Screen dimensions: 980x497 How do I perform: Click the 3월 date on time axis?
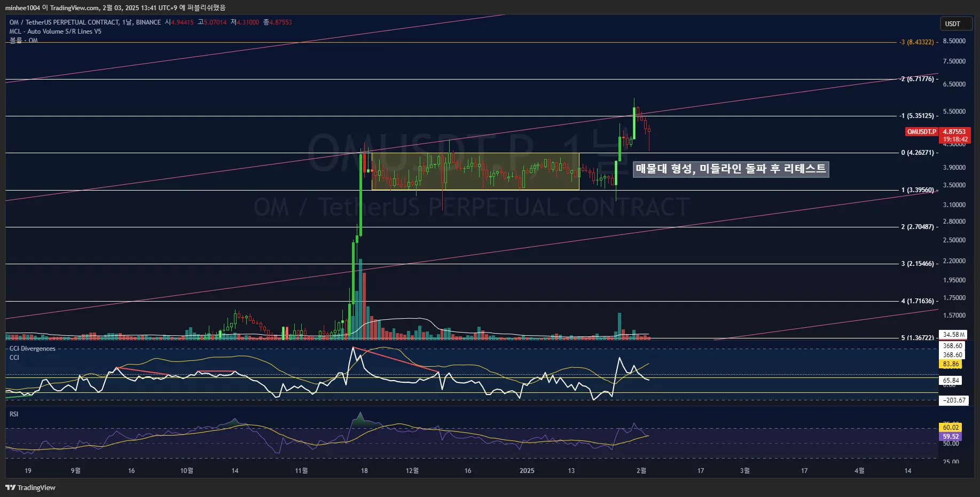(744, 470)
